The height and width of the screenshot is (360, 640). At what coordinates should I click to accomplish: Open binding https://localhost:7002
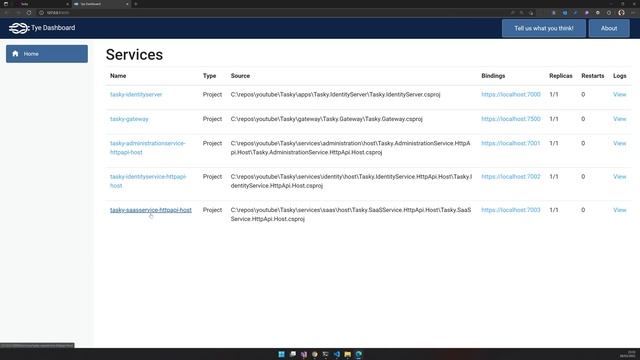[x=511, y=176]
